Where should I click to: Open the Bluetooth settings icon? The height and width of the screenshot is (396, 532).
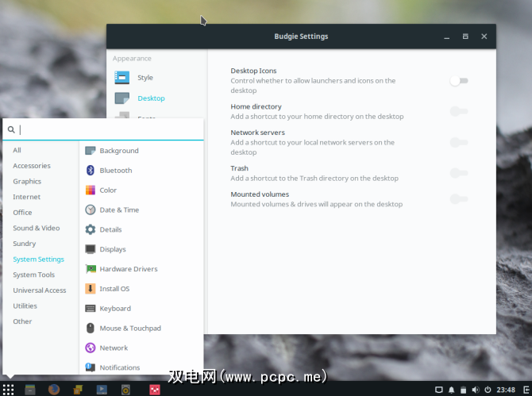tap(91, 170)
